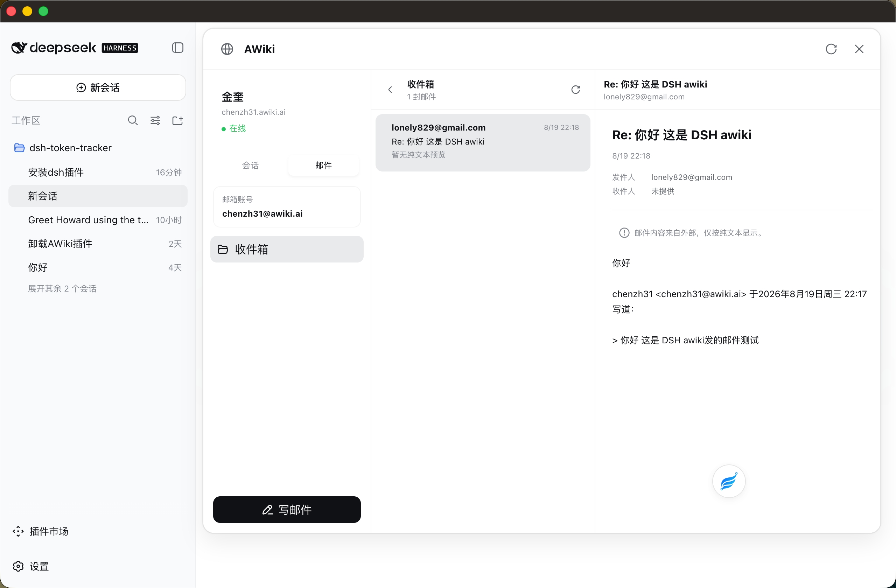Select the 收件箱 inbox folder
The image size is (896, 588).
click(x=287, y=249)
